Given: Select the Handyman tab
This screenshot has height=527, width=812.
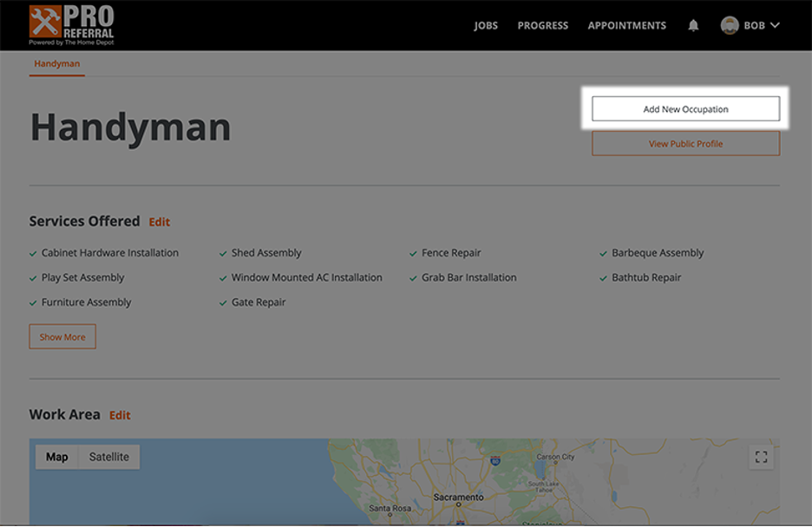Looking at the screenshot, I should [57, 63].
